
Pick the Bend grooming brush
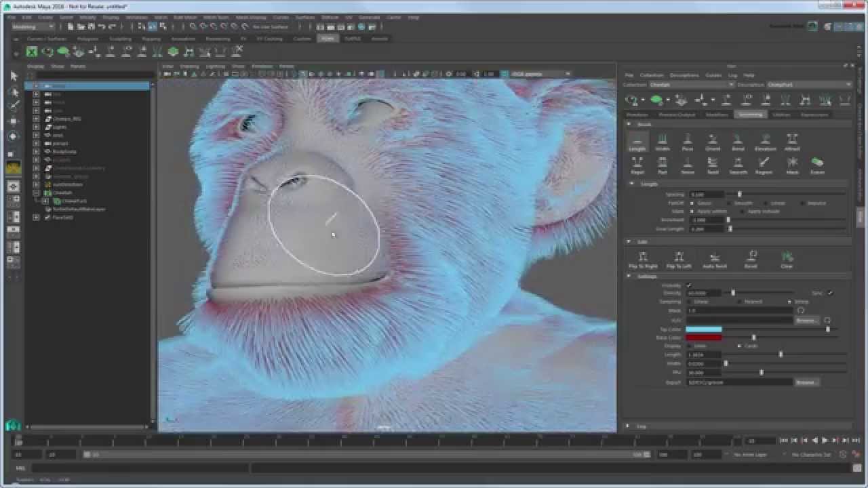pyautogui.click(x=738, y=142)
